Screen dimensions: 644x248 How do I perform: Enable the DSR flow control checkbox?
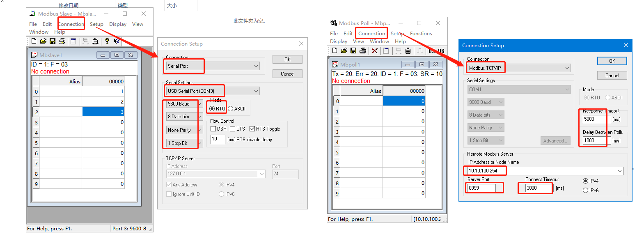(213, 129)
